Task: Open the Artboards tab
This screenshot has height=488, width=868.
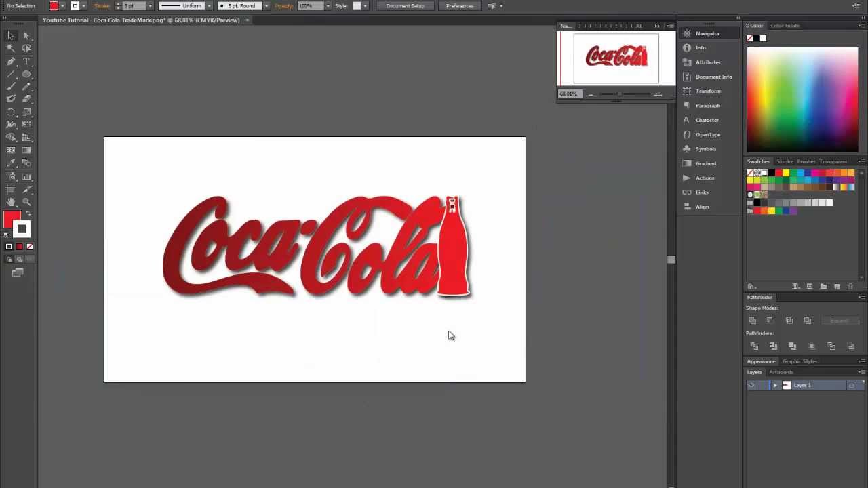Action: (x=781, y=372)
